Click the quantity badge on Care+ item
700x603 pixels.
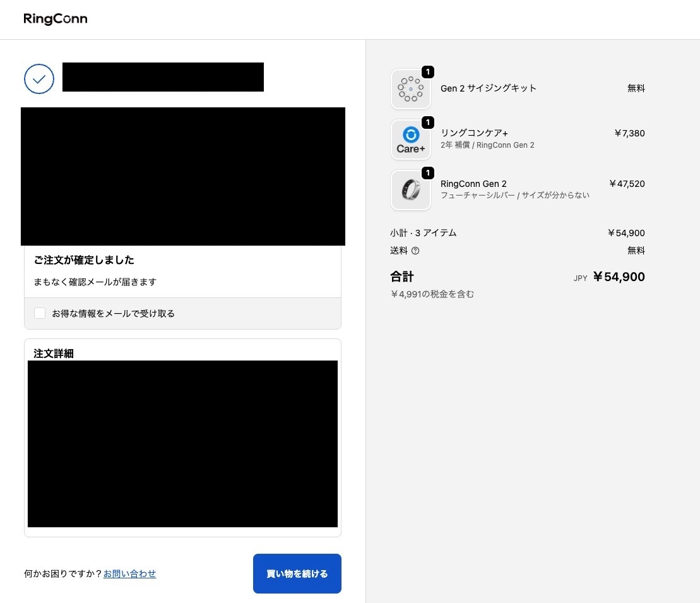coord(428,122)
